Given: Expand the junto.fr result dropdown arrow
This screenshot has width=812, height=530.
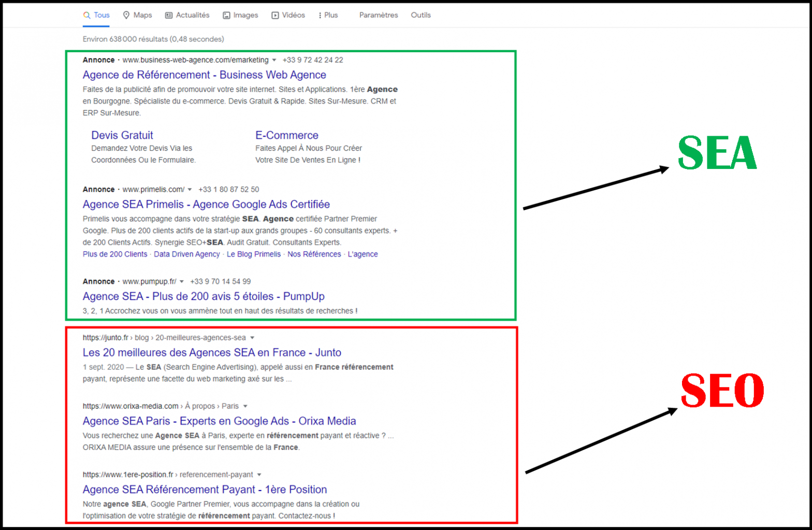Looking at the screenshot, I should pos(252,338).
